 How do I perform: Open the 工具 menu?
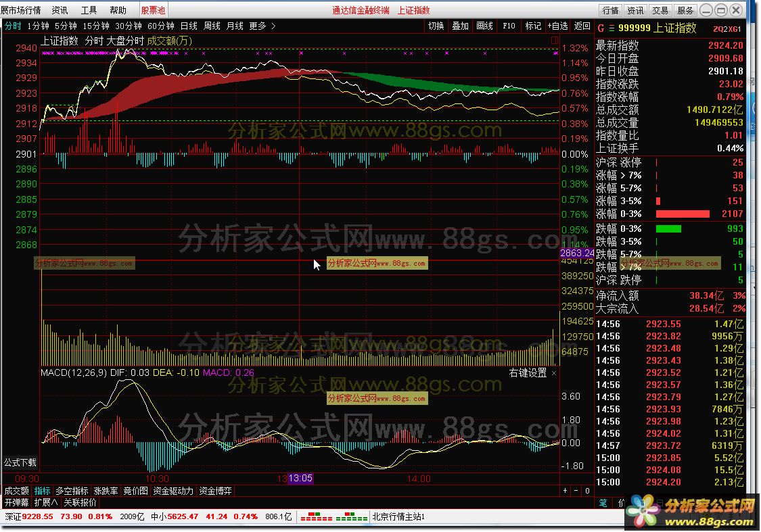pyautogui.click(x=89, y=10)
